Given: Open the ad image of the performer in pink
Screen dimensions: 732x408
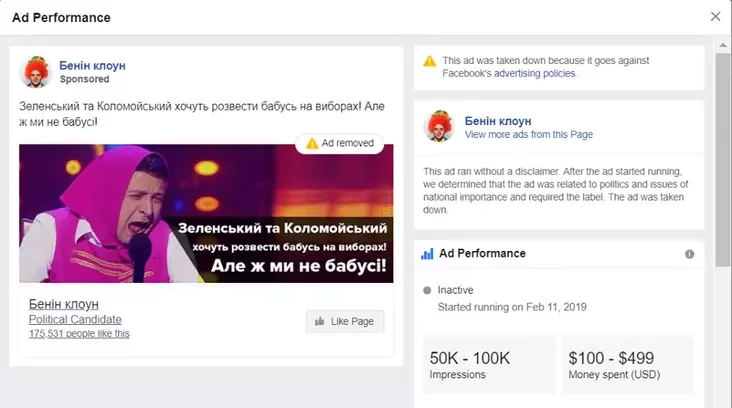Looking at the screenshot, I should click(206, 213).
